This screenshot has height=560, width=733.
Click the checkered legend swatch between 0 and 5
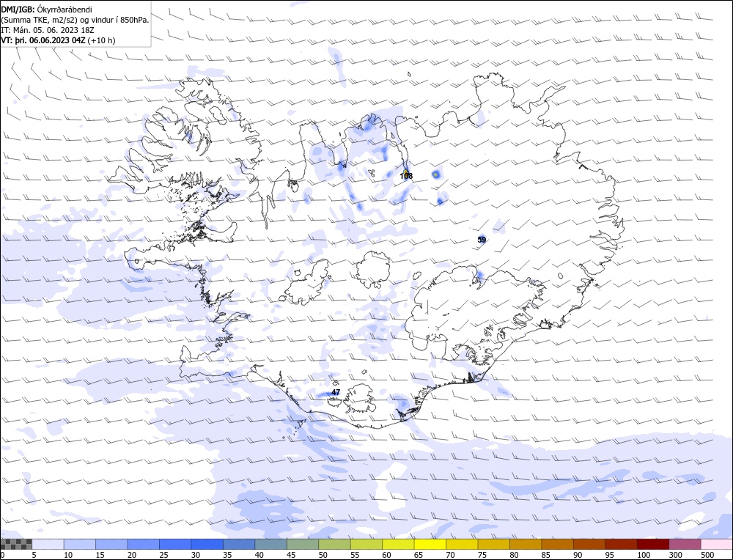click(16, 544)
